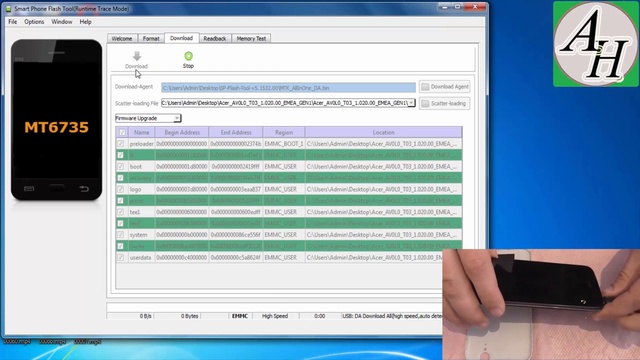Uncheck the boot partition checkbox
This screenshot has height=360, width=640.
tap(120, 167)
